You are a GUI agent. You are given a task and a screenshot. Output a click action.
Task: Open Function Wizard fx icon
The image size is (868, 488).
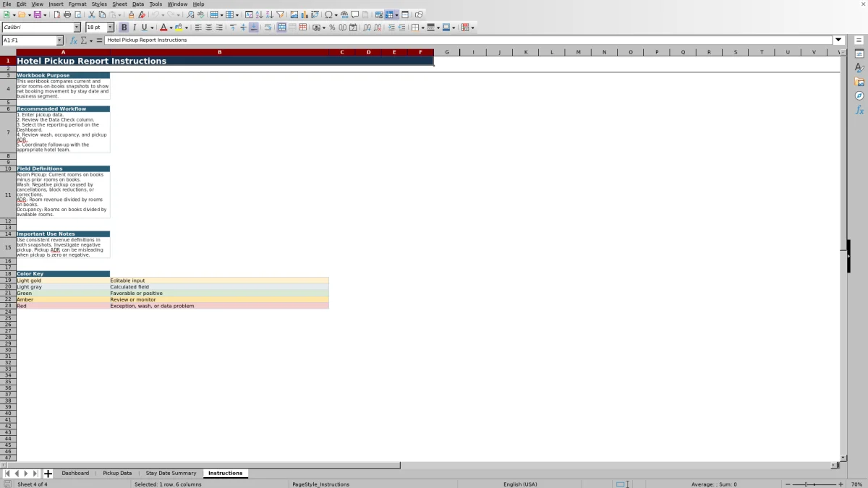point(74,40)
